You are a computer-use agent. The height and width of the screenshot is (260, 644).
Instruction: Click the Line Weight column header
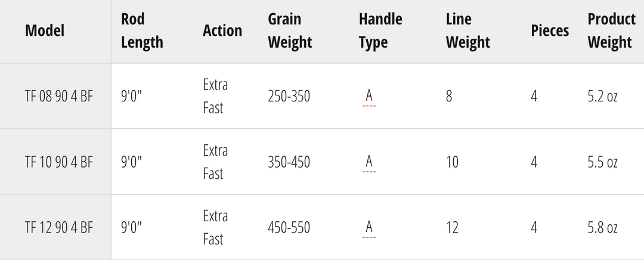pos(468,31)
